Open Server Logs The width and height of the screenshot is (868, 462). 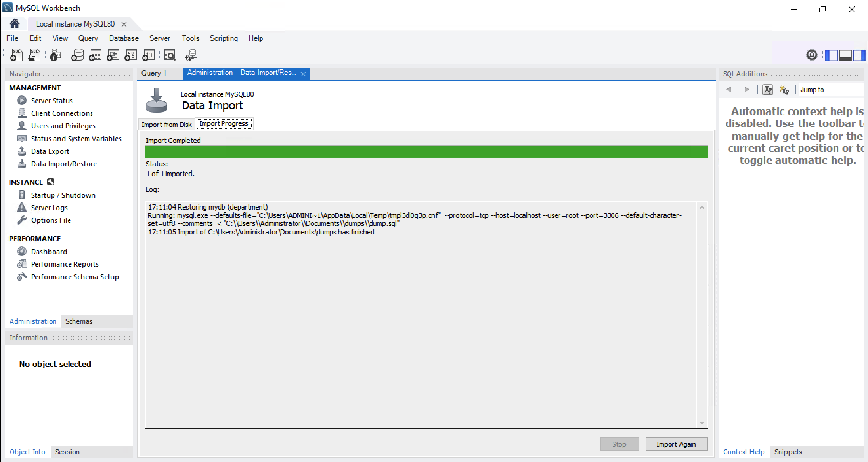pyautogui.click(x=49, y=208)
